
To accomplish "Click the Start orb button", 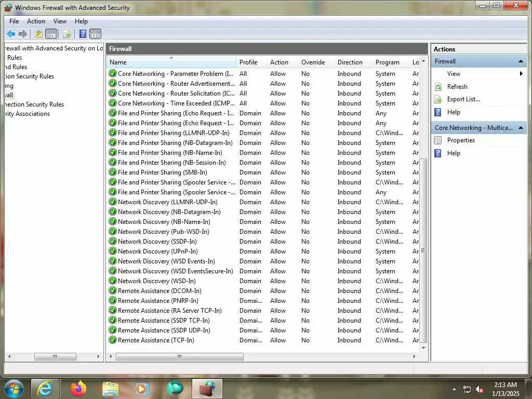I will [14, 389].
